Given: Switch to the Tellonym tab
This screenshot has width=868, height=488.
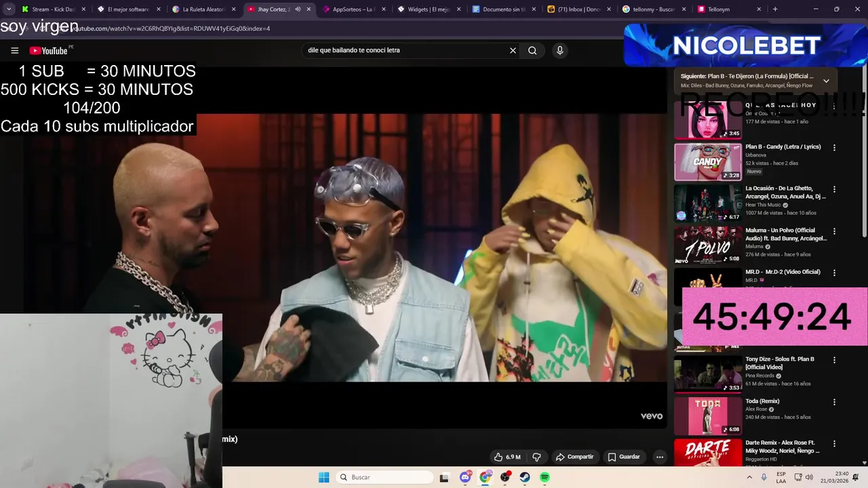Looking at the screenshot, I should click(730, 9).
